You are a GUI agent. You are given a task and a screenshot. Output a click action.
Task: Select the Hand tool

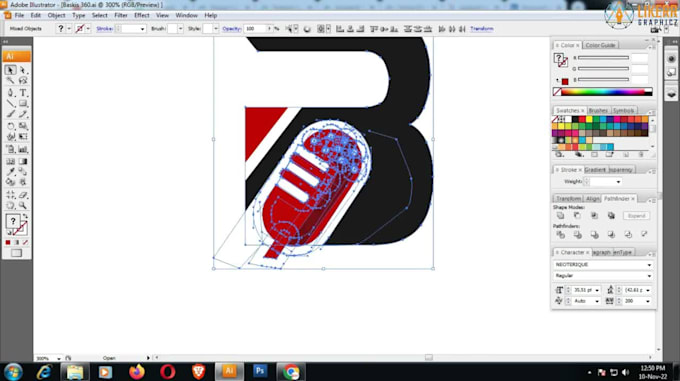[x=10, y=206]
